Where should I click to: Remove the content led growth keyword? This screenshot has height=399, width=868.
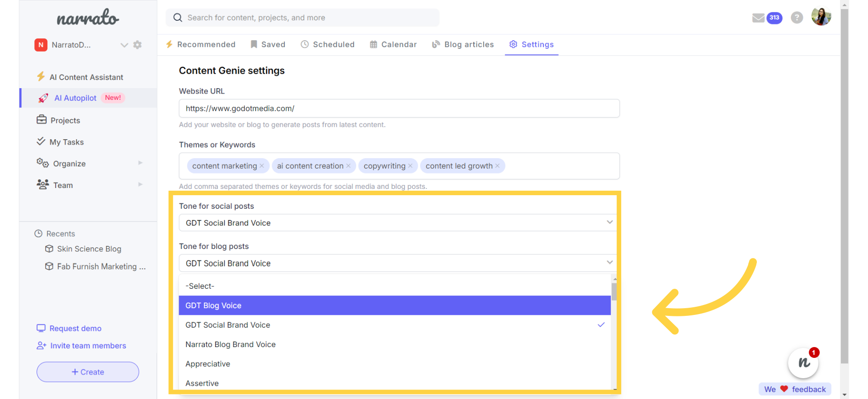pyautogui.click(x=497, y=166)
